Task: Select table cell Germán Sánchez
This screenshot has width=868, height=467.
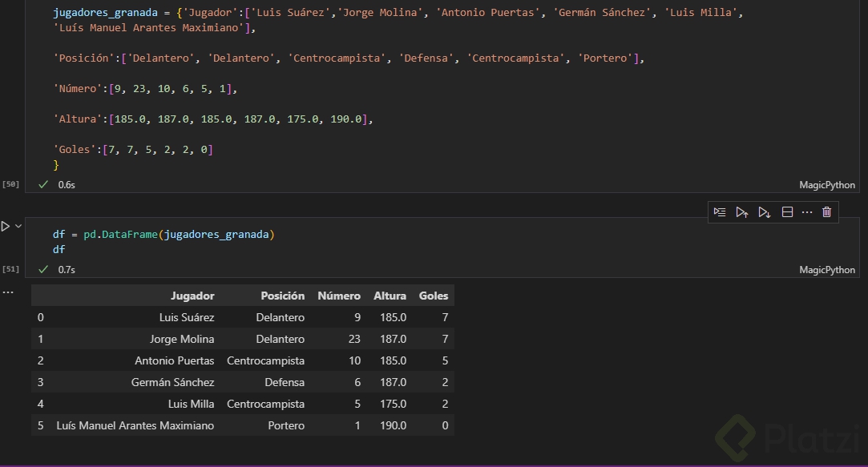Action: pyautogui.click(x=172, y=382)
